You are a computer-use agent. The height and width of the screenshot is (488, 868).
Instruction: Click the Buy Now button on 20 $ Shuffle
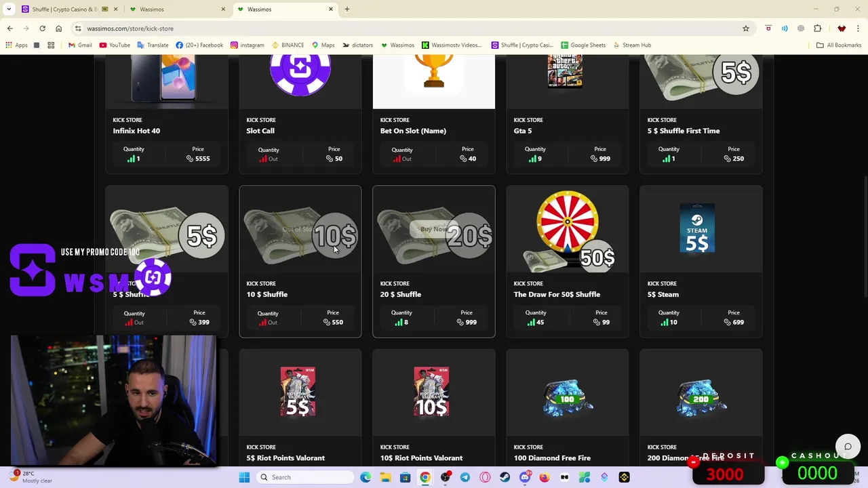(434, 229)
